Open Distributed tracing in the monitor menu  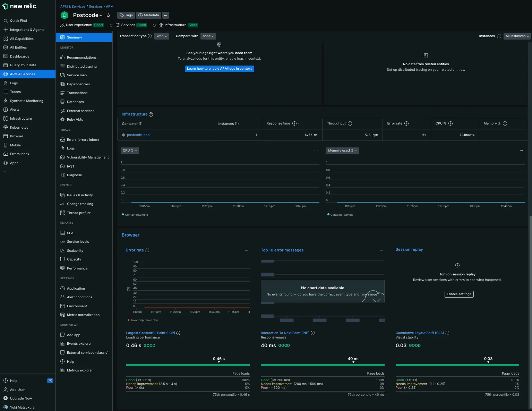(x=81, y=67)
